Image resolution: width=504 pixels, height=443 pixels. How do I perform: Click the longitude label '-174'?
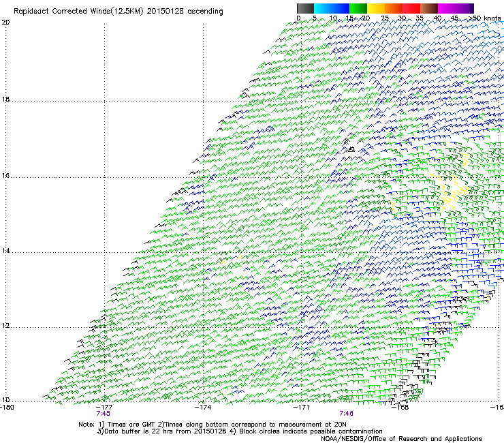pyautogui.click(x=203, y=408)
